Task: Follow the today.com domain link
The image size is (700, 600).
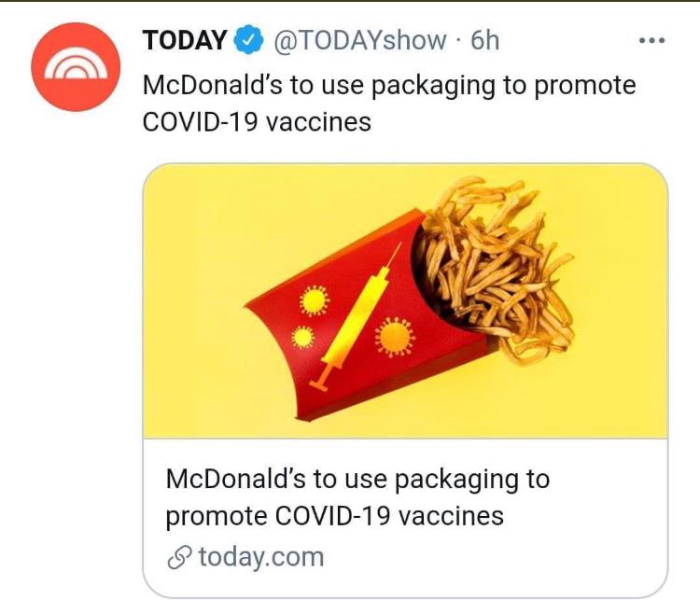Action: pyautogui.click(x=261, y=557)
